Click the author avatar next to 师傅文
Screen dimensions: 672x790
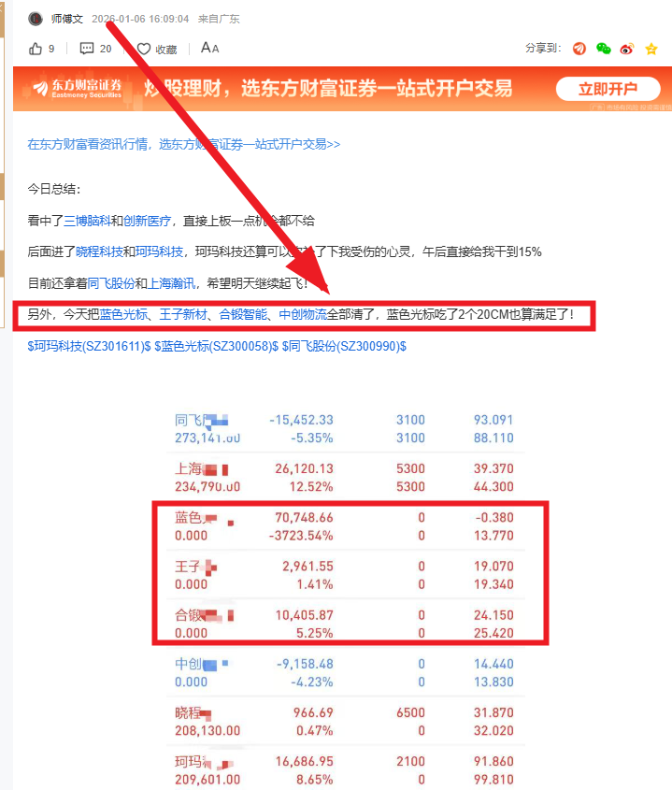36,19
